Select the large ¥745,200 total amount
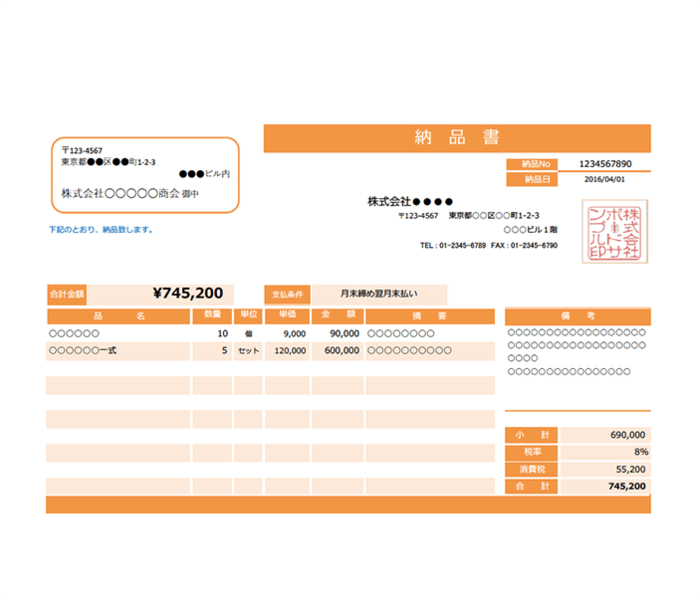The width and height of the screenshot is (697, 600). [x=188, y=293]
